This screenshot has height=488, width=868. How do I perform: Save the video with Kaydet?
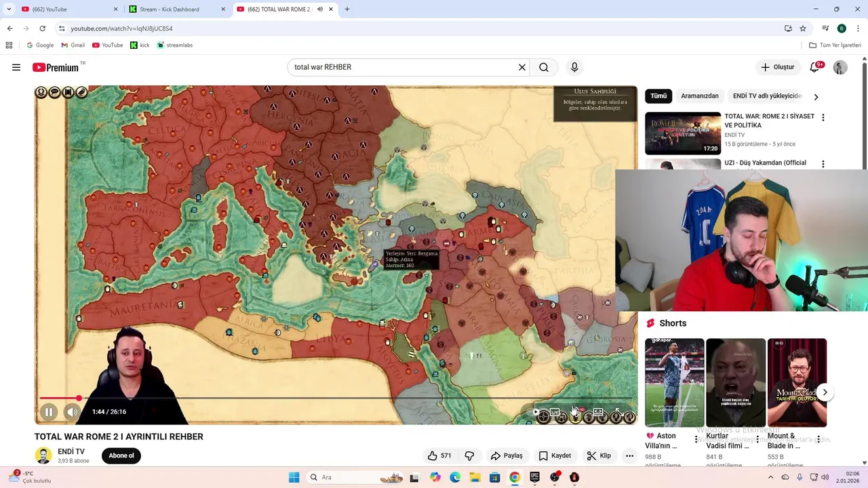[555, 455]
